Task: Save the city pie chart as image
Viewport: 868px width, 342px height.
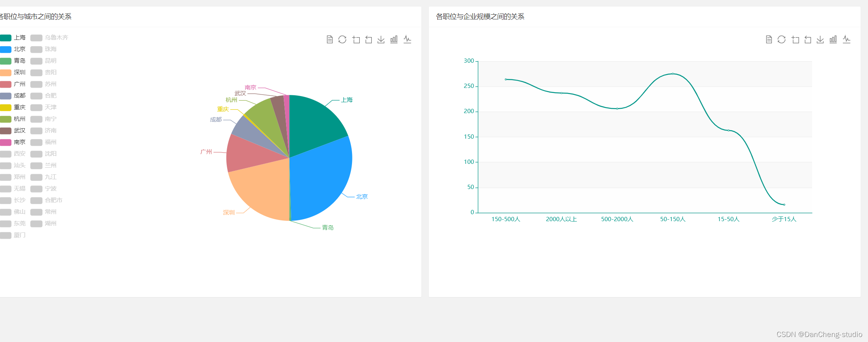Action: [x=381, y=40]
